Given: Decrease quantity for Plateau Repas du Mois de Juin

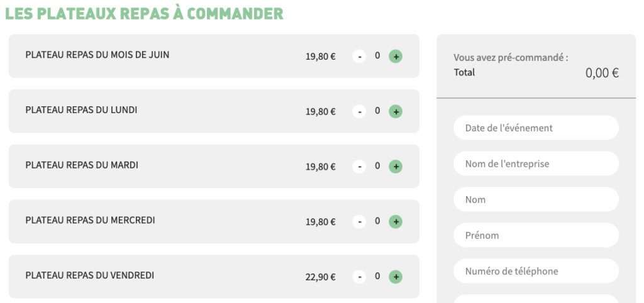Looking at the screenshot, I should [359, 57].
